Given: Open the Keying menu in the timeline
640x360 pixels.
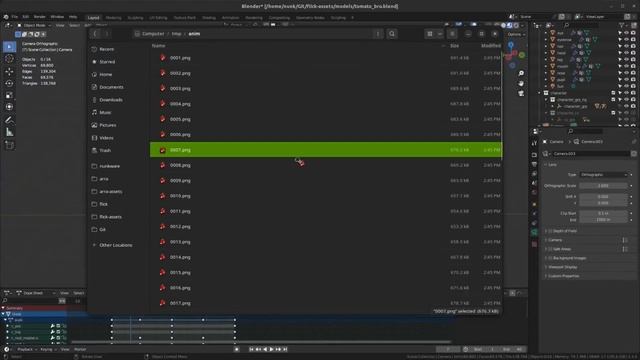Looking at the screenshot, I should click(48, 349).
